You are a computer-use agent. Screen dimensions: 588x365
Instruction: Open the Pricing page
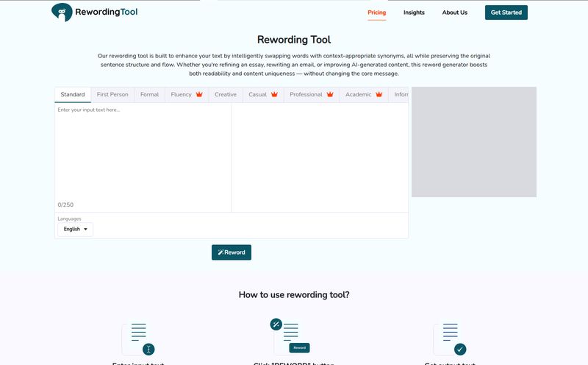coord(376,13)
